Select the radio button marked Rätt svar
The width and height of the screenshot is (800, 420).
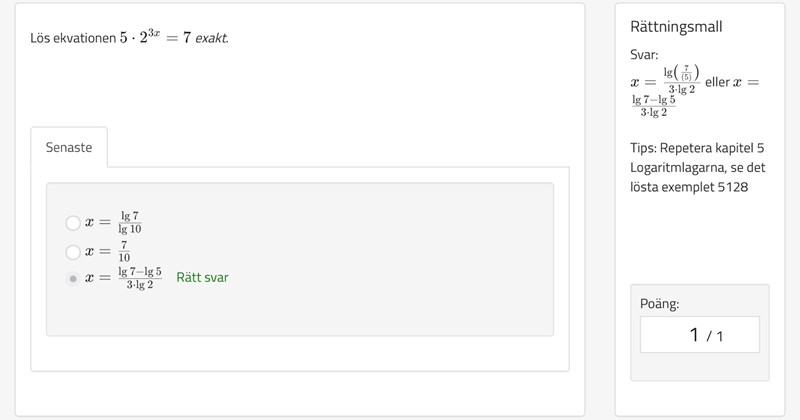pyautogui.click(x=72, y=278)
